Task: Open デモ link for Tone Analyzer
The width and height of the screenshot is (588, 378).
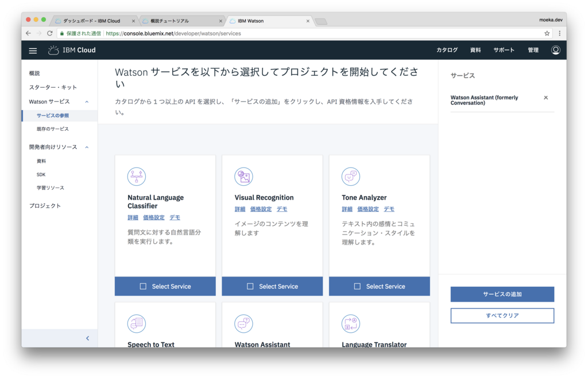Action: 389,209
